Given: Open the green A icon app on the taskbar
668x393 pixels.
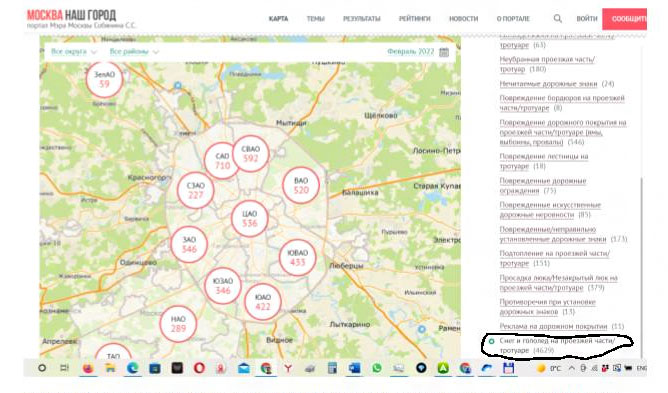Looking at the screenshot, I should [x=443, y=368].
